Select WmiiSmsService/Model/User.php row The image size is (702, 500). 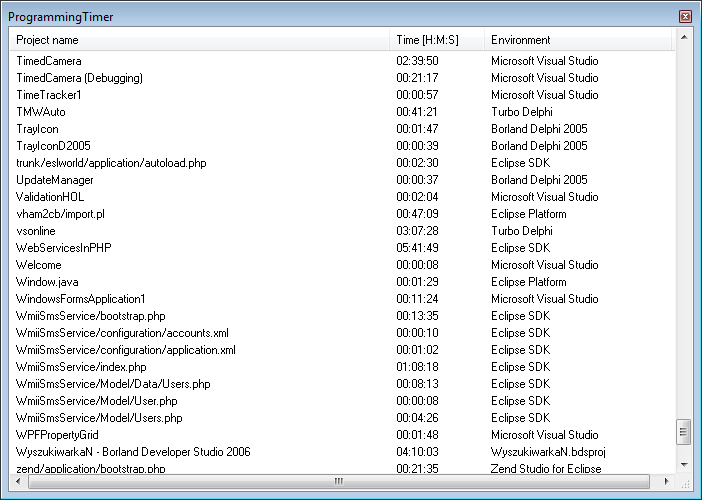point(342,401)
